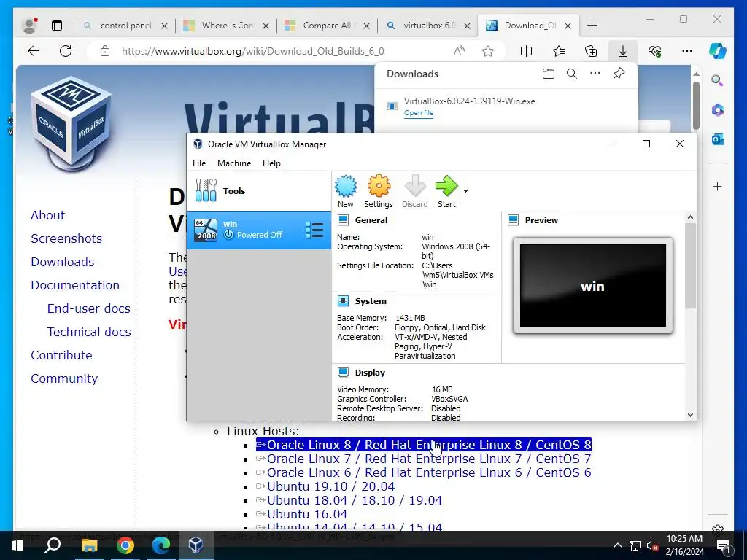Open the Help menu in VirtualBox
This screenshot has width=747, height=560.
(271, 163)
